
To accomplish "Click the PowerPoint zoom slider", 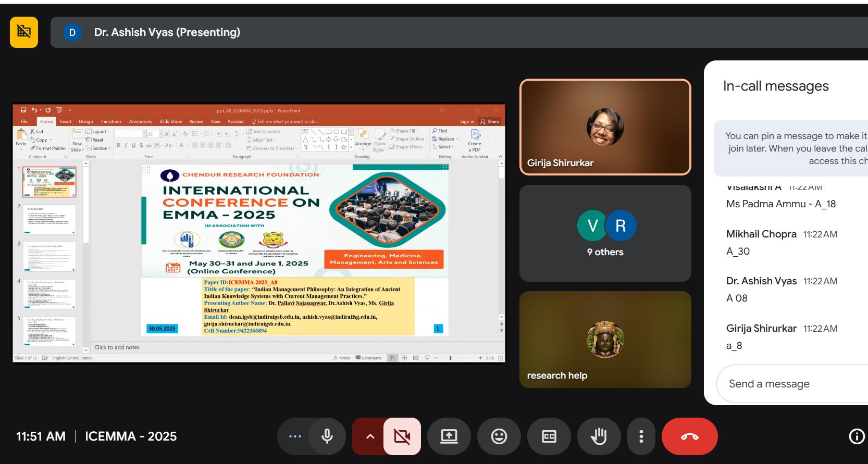I will click(458, 358).
